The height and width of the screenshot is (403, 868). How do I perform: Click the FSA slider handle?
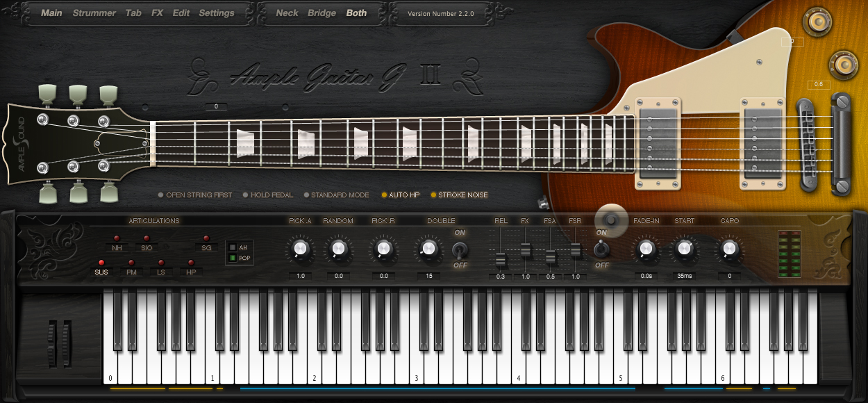[x=550, y=256]
